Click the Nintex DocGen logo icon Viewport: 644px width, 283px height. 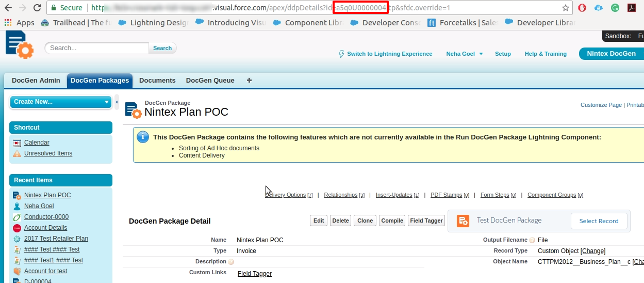click(19, 44)
